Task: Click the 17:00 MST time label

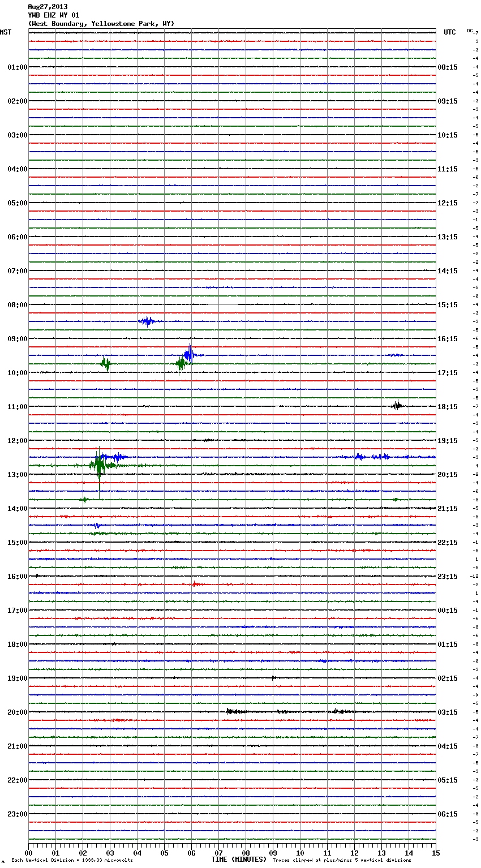Action: tap(18, 611)
